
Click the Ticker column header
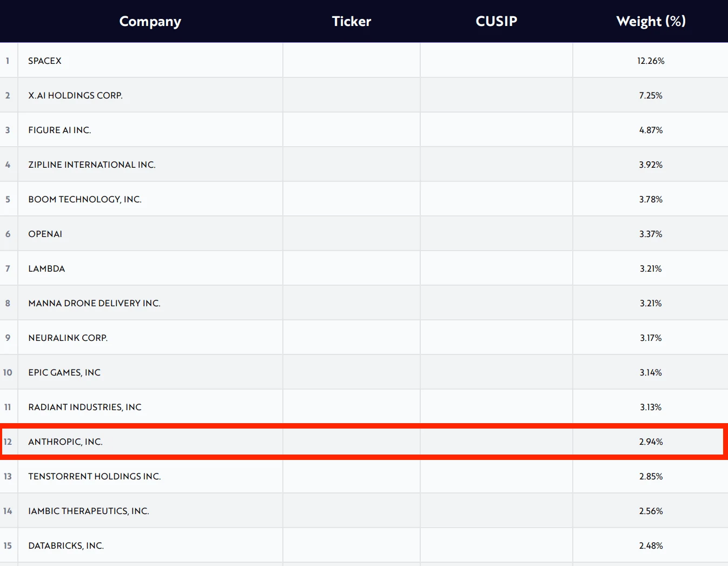point(351,21)
